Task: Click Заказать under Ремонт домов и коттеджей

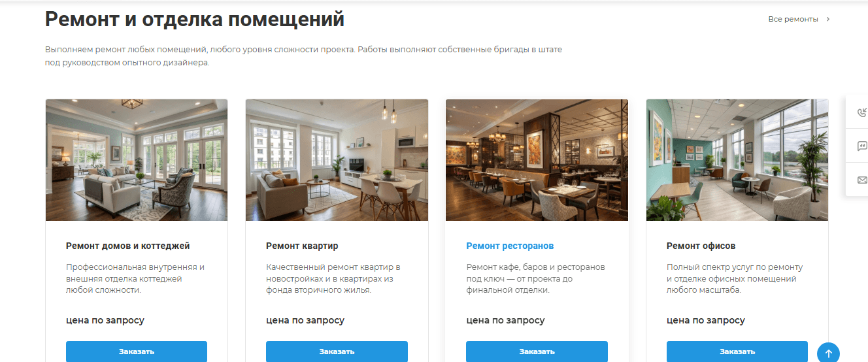Action: [137, 352]
